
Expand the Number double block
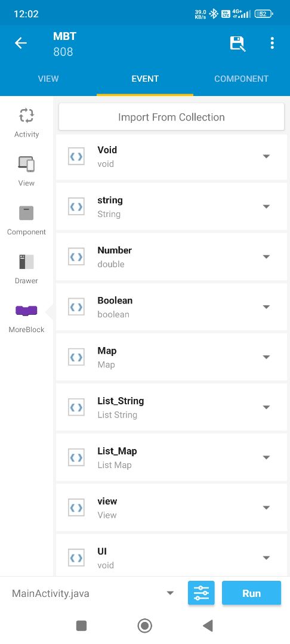[x=266, y=256]
